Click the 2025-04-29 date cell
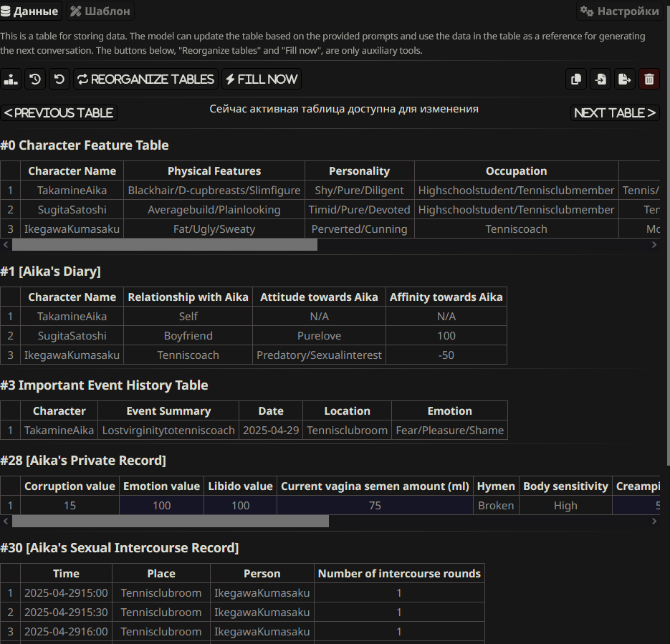The image size is (670, 644). click(x=271, y=430)
